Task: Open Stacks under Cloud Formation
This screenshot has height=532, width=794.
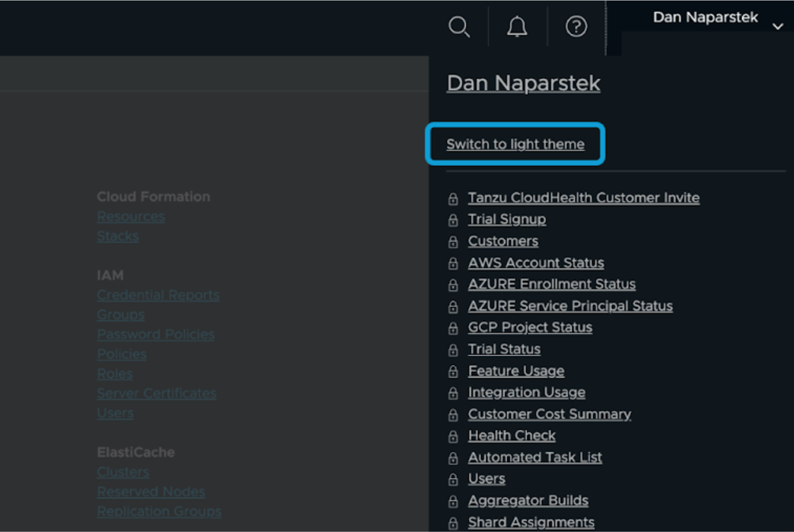Action: pyautogui.click(x=117, y=236)
